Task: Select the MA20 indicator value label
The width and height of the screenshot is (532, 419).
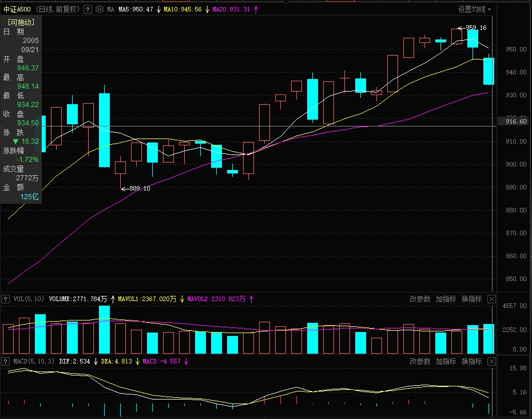Action: 231,10
